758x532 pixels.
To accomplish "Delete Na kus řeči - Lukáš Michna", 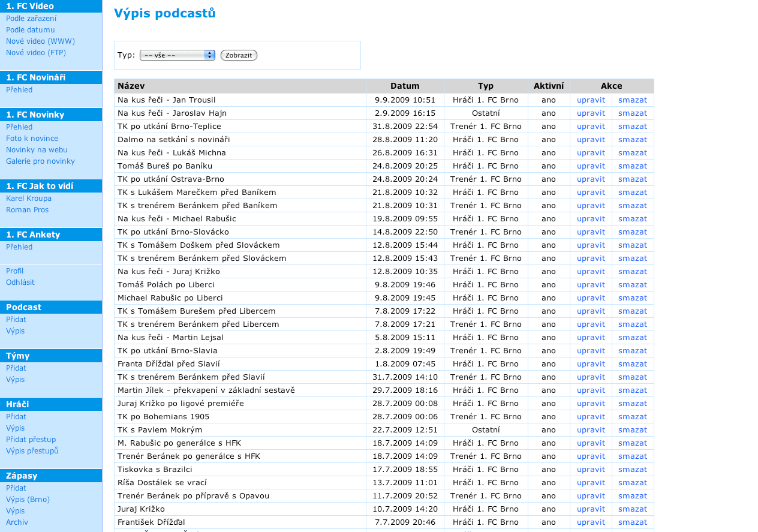I will (x=633, y=153).
